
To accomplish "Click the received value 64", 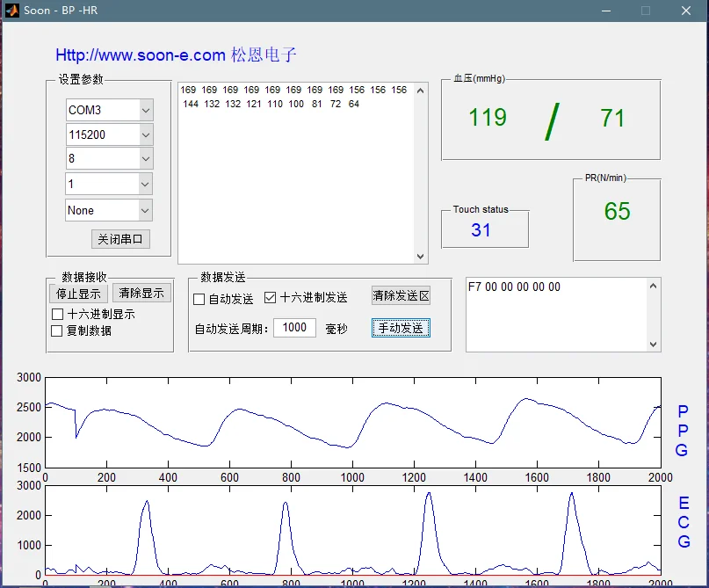I will click(x=353, y=104).
